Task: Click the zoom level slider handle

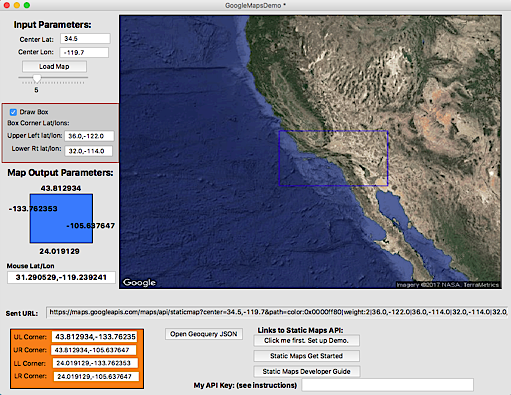Action: pos(37,79)
